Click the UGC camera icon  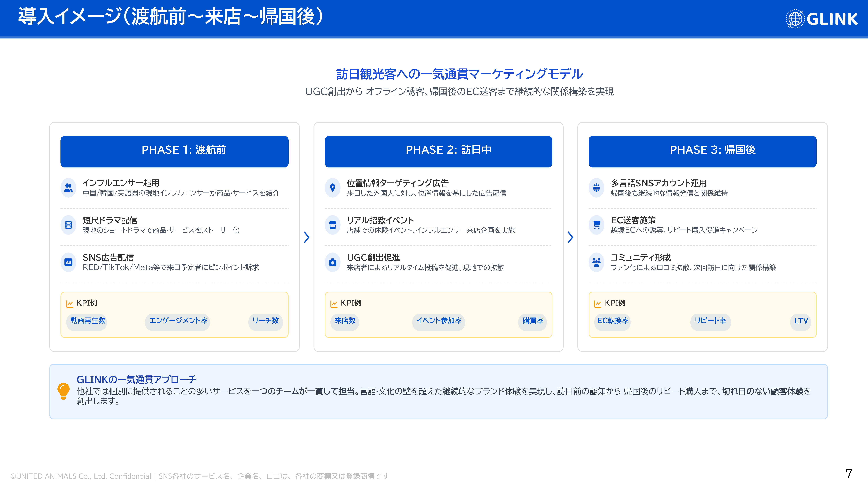pyautogui.click(x=333, y=262)
